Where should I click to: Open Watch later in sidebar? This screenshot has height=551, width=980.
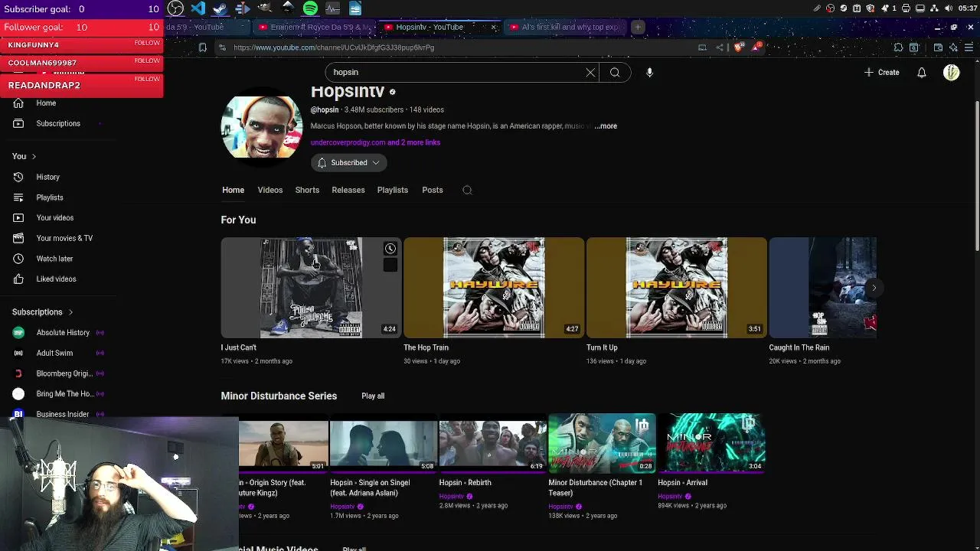tap(54, 259)
